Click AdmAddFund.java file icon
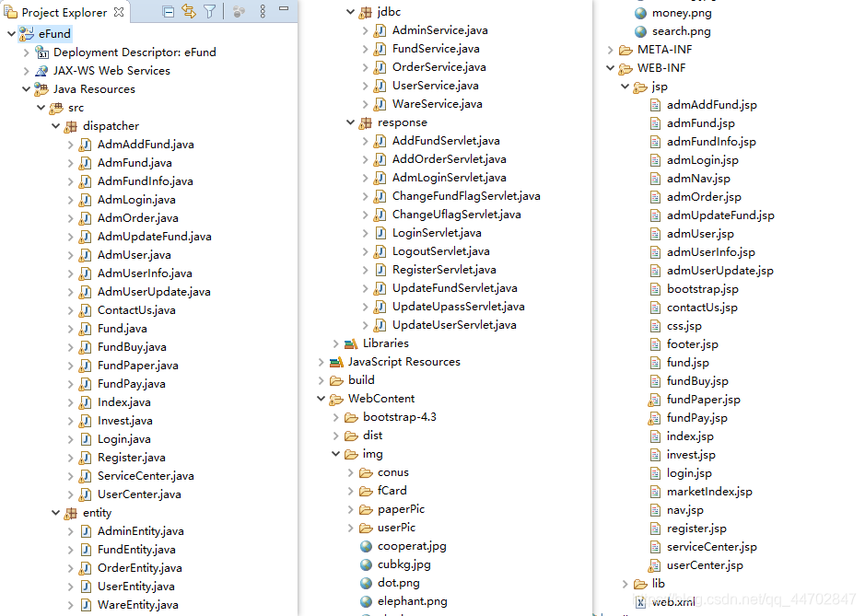The height and width of the screenshot is (616, 865). pos(85,145)
